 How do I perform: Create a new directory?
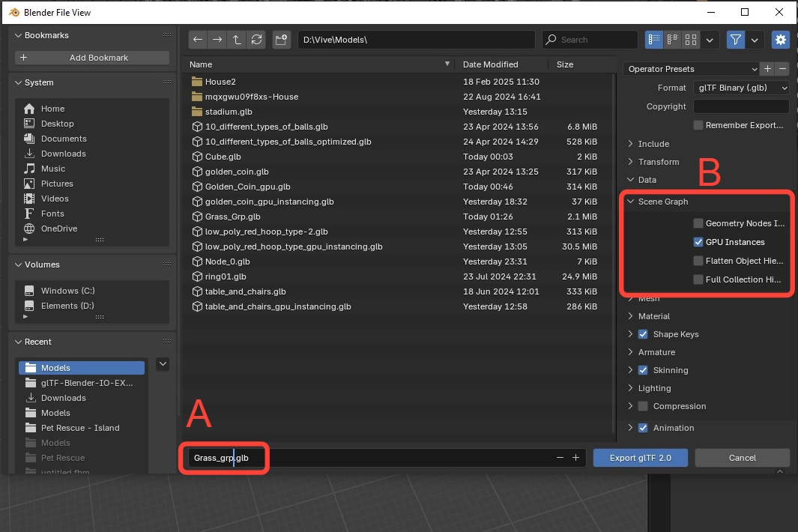[x=281, y=40]
